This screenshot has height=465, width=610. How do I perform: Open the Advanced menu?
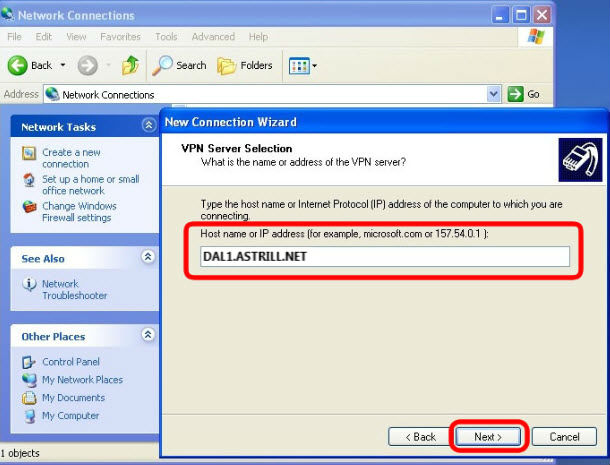(x=213, y=37)
